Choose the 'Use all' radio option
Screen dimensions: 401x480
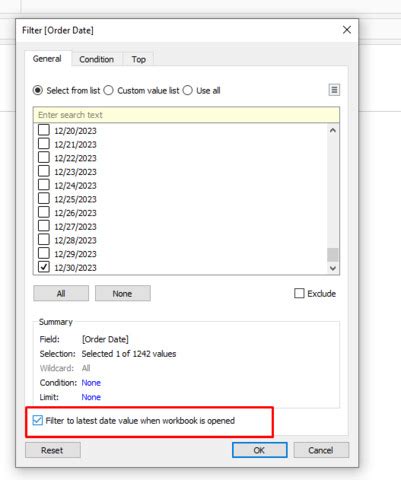pos(188,90)
